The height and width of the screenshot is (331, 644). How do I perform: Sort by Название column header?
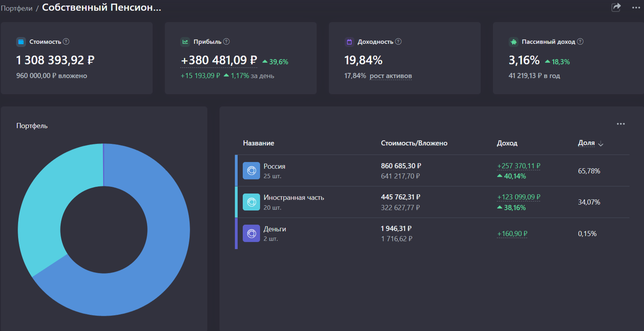tap(259, 143)
